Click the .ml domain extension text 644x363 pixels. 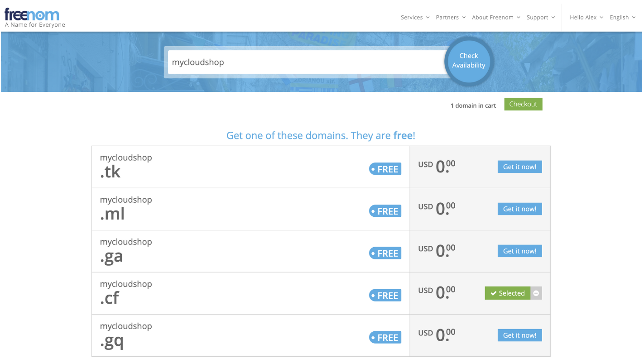(112, 214)
